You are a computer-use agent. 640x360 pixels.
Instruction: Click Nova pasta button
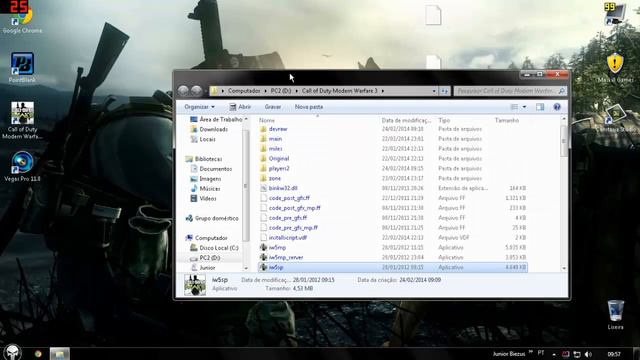pos(309,107)
